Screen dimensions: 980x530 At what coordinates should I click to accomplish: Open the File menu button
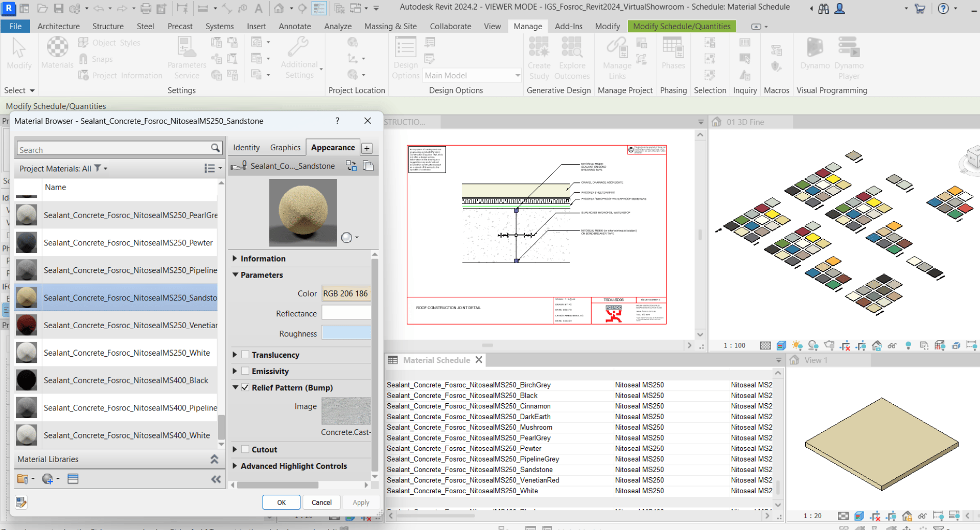click(x=15, y=26)
